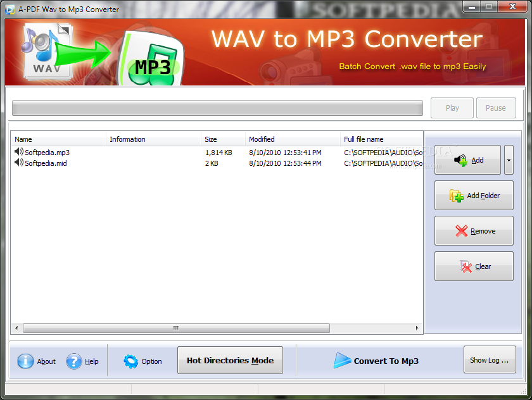Sort list by Information column header
Screen dimensions: 532x400
click(x=153, y=139)
